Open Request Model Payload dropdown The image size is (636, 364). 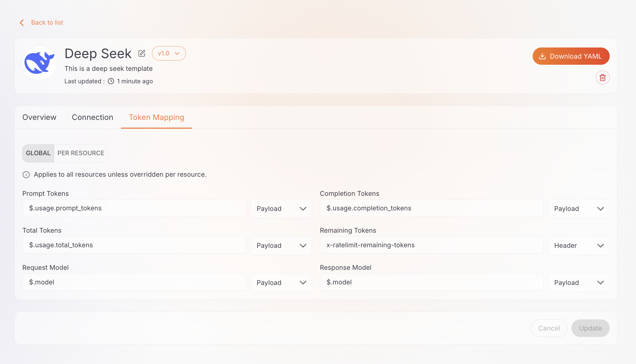pyautogui.click(x=281, y=283)
